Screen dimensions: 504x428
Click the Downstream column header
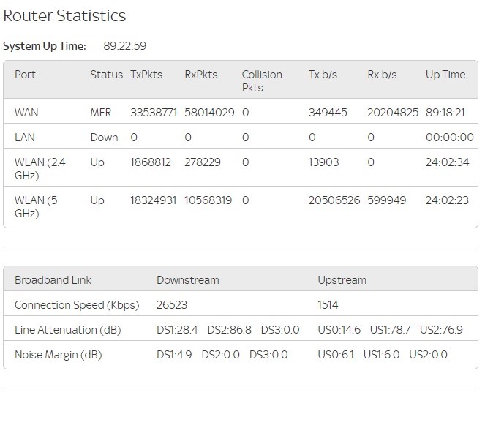[187, 280]
